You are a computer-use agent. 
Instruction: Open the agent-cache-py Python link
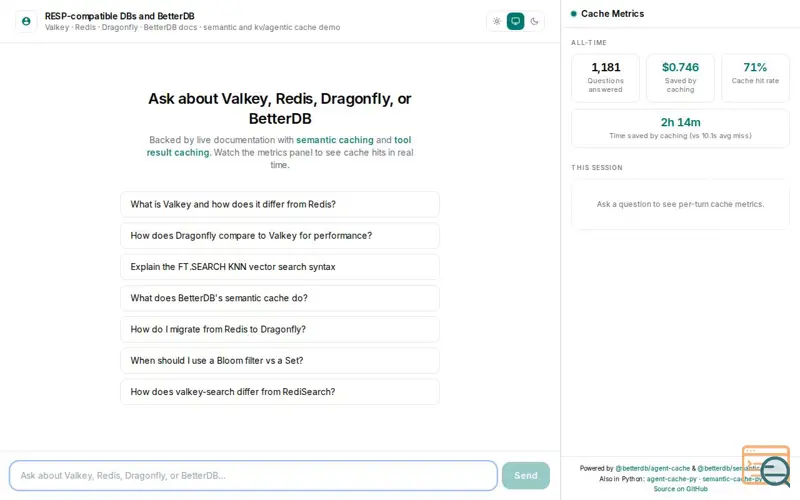671,479
